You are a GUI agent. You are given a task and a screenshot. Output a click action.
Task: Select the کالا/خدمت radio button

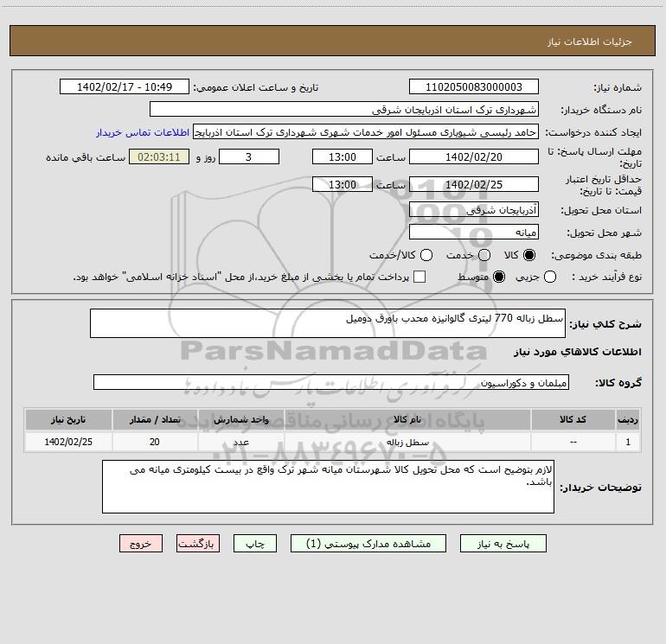(426, 255)
